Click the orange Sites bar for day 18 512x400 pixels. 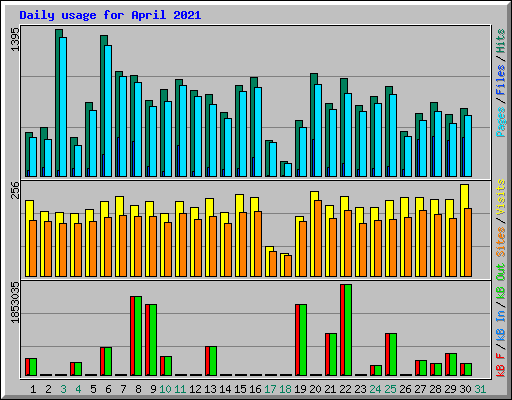pyautogui.click(x=288, y=266)
